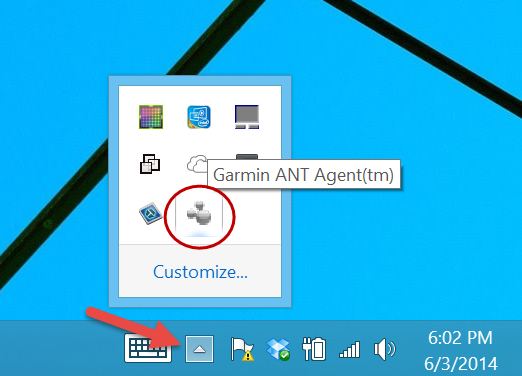The image size is (522, 376).
Task: Click the overlapping windows tray icon
Action: (x=150, y=164)
